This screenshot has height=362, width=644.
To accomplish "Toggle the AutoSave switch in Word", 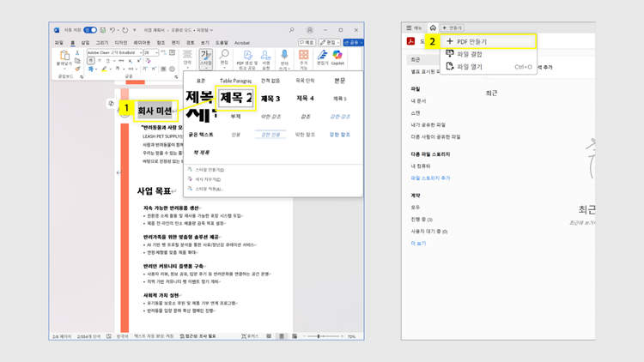I will point(90,30).
